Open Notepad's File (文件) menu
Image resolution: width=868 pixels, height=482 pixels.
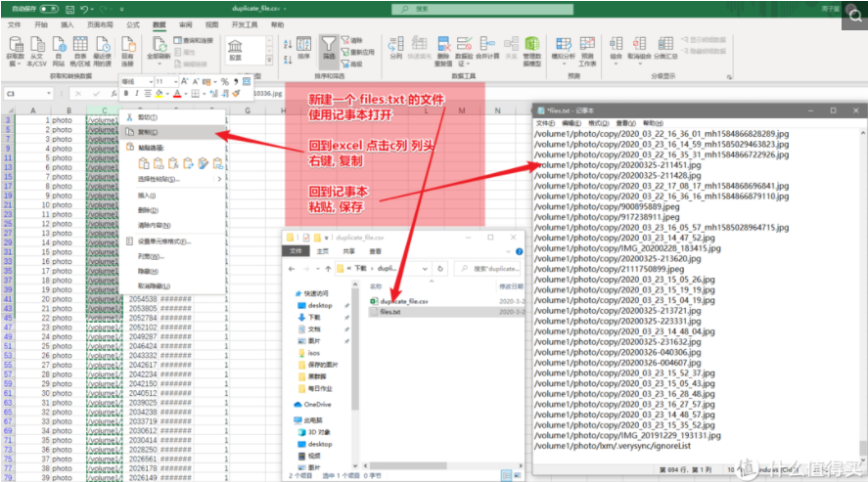[x=544, y=124]
